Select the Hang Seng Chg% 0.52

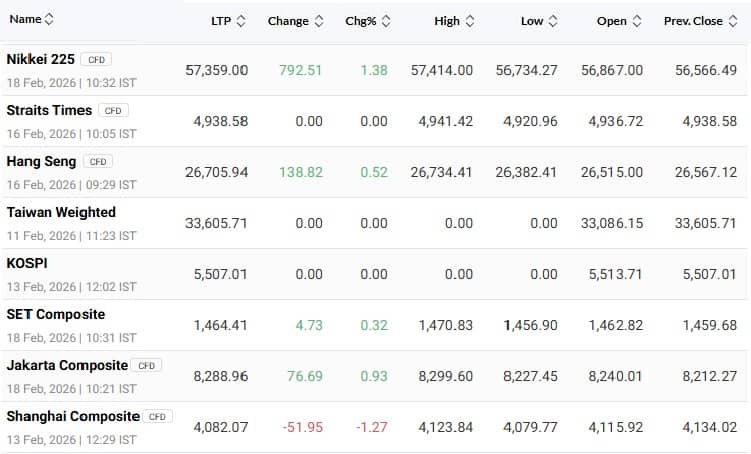click(x=374, y=172)
